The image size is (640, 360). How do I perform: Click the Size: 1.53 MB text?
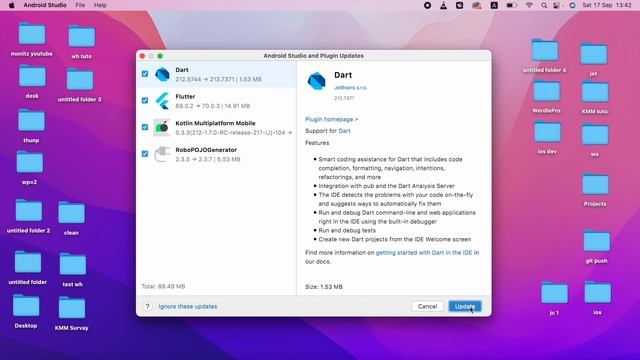[324, 287]
